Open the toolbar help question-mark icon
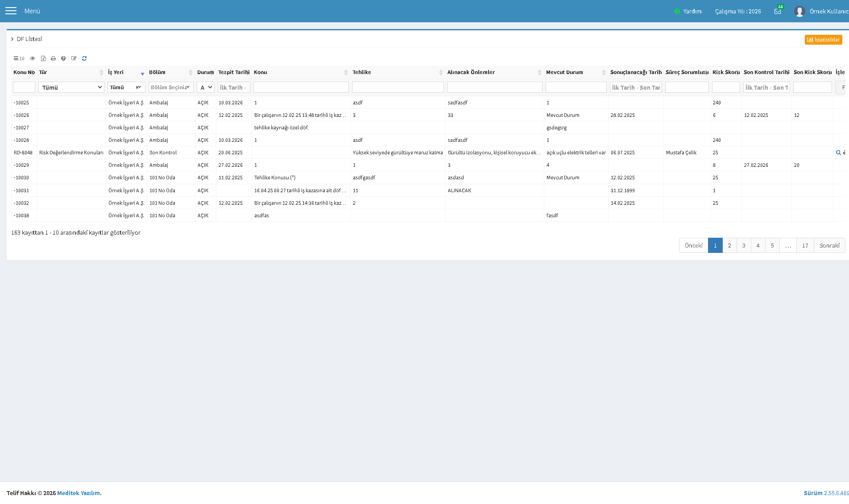This screenshot has height=504, width=849. (63, 58)
